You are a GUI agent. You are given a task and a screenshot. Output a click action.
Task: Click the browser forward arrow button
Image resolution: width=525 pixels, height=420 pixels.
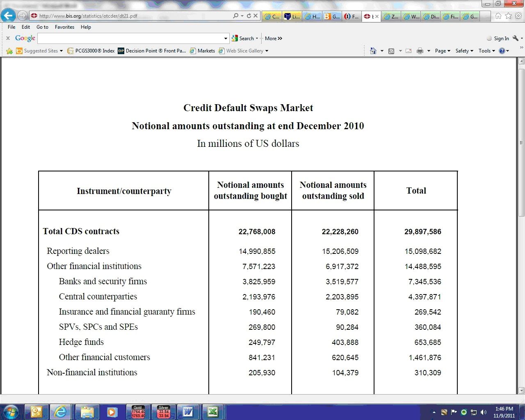click(x=23, y=16)
